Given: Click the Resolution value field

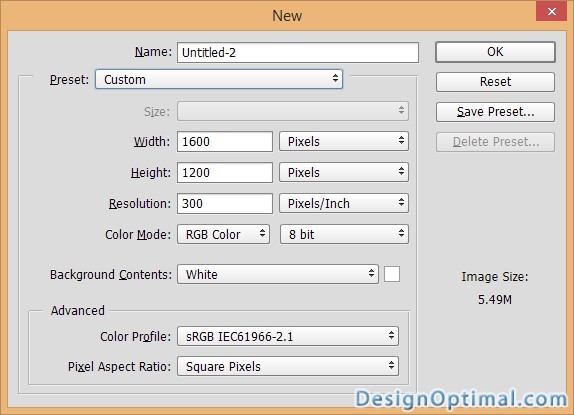Looking at the screenshot, I should [225, 203].
